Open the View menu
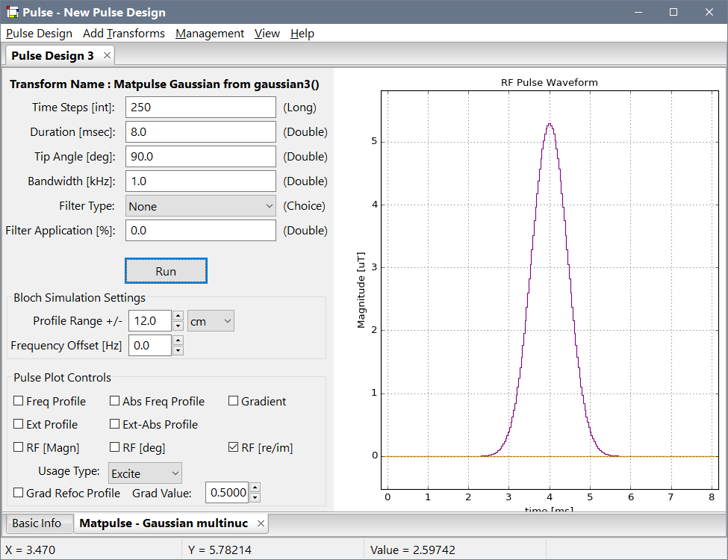Screen dimensions: 728x560 267,34
